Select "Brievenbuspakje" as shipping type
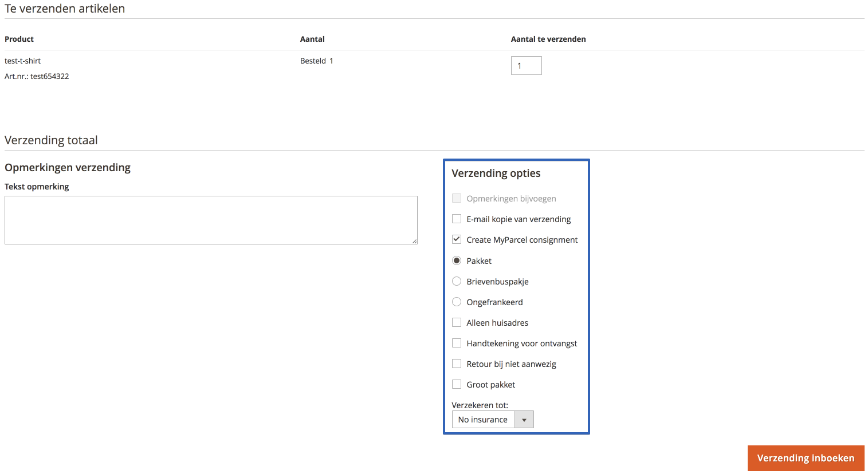Viewport: 868px width, 474px height. [457, 281]
